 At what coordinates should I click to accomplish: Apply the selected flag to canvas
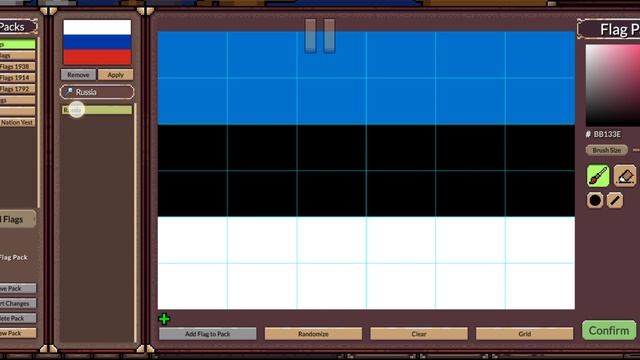tap(116, 75)
